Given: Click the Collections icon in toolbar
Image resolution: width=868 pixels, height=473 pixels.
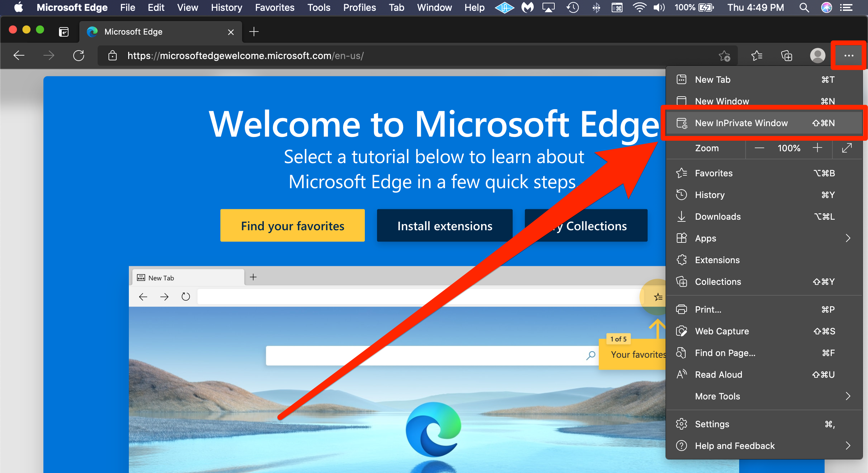Looking at the screenshot, I should [x=787, y=55].
